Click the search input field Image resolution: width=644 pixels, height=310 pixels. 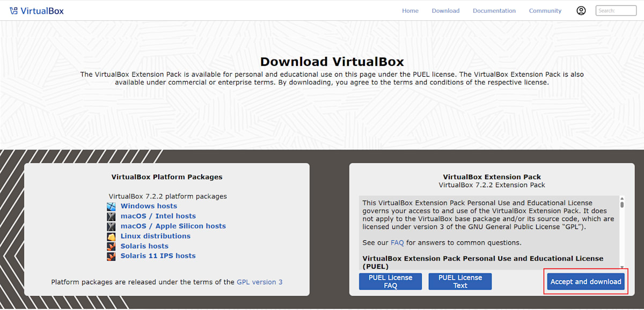pos(616,10)
